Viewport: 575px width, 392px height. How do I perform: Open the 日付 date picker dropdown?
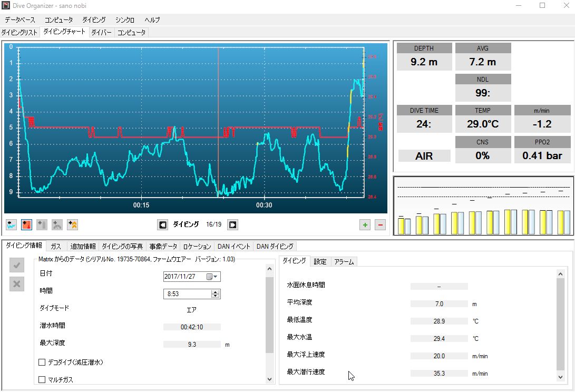coord(216,277)
